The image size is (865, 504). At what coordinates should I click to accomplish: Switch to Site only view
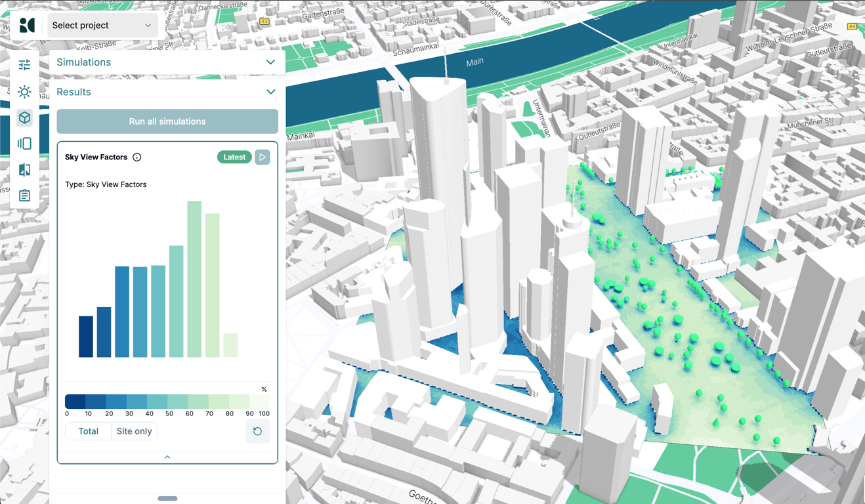click(x=135, y=431)
